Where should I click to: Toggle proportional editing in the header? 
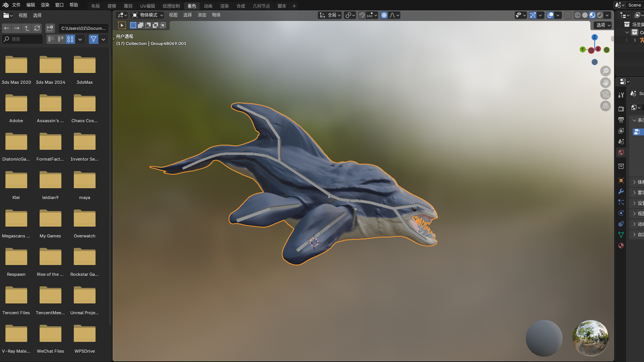coord(384,15)
